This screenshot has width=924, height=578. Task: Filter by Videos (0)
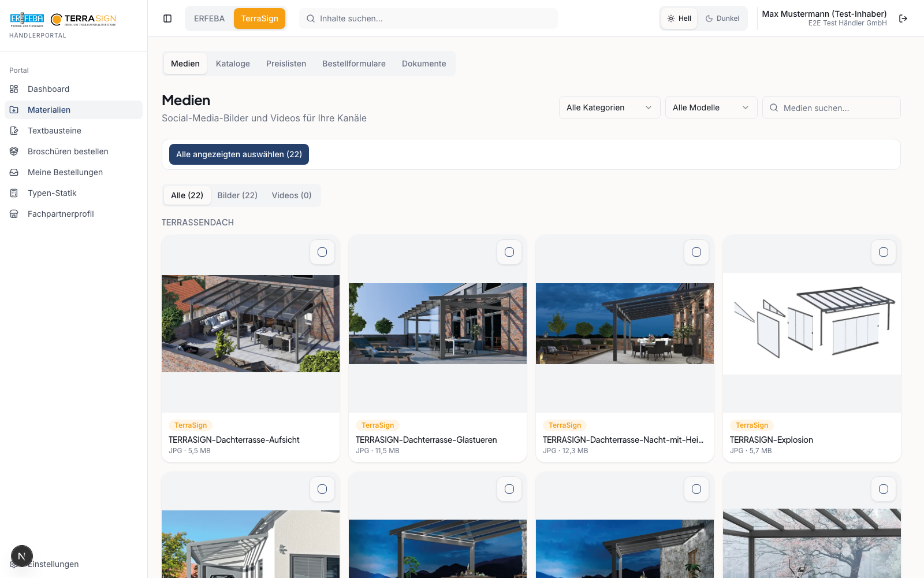click(292, 195)
